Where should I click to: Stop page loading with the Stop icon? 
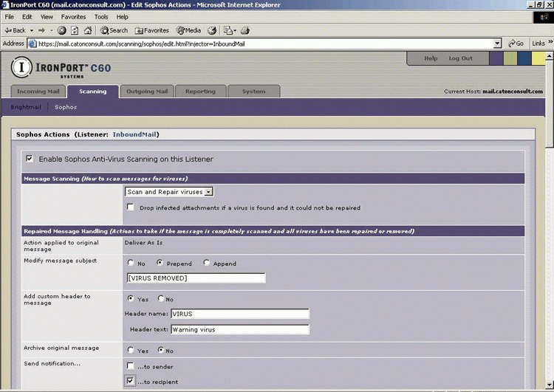point(62,30)
